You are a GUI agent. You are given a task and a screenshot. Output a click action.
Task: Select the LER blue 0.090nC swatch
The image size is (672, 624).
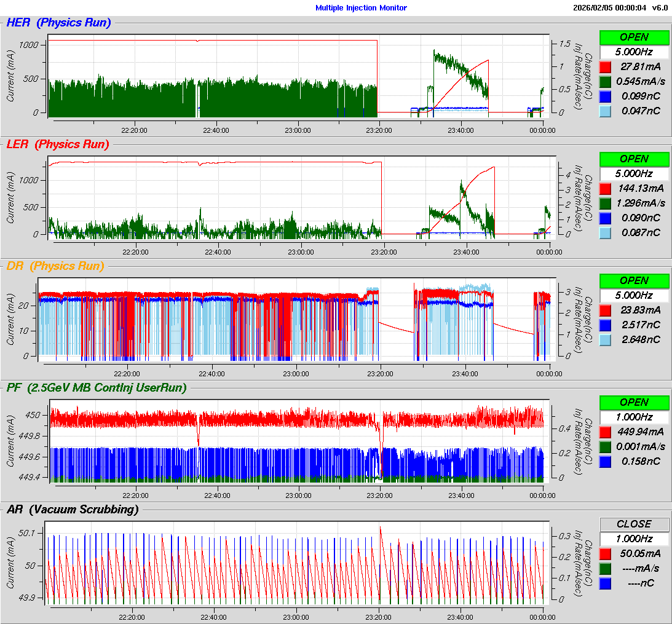point(606,218)
